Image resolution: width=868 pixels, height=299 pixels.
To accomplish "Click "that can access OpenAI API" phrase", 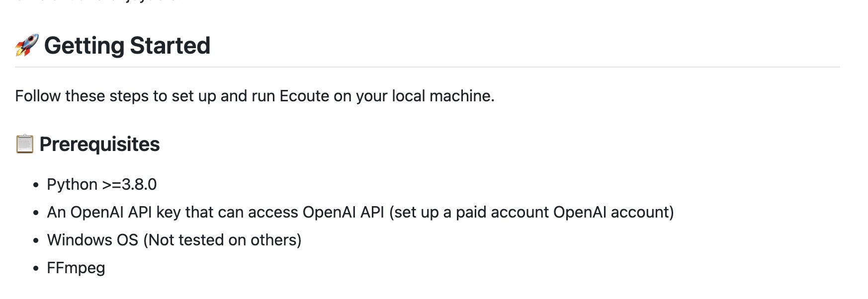I will pos(285,213).
